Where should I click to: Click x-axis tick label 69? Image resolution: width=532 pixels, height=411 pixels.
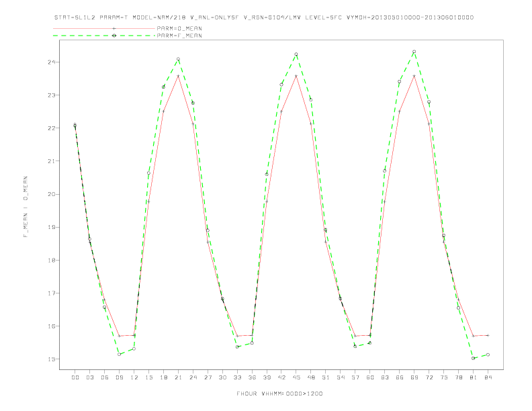tap(414, 377)
